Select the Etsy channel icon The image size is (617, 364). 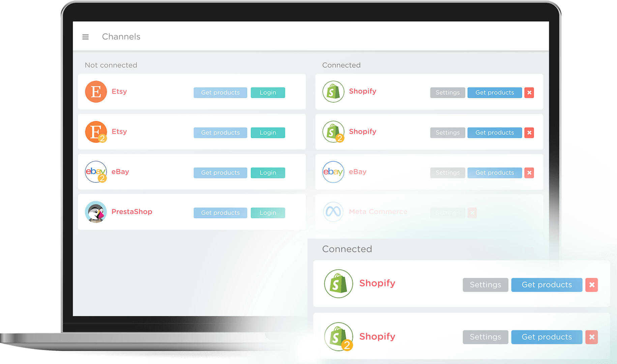[96, 91]
